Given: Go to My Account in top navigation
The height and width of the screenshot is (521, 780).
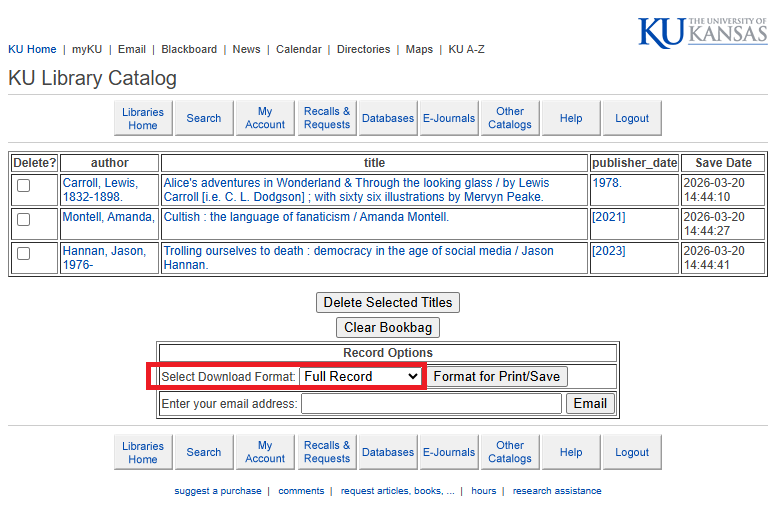Looking at the screenshot, I should [265, 119].
